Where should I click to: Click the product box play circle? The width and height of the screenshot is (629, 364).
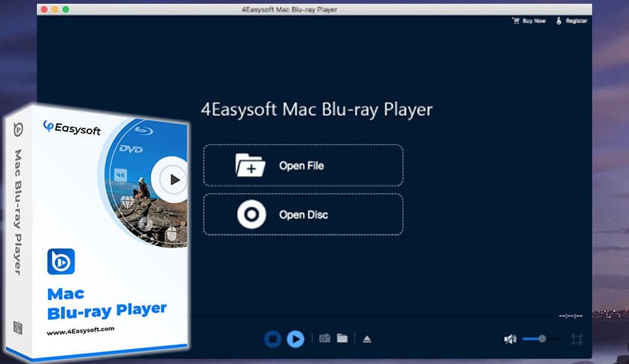click(172, 180)
